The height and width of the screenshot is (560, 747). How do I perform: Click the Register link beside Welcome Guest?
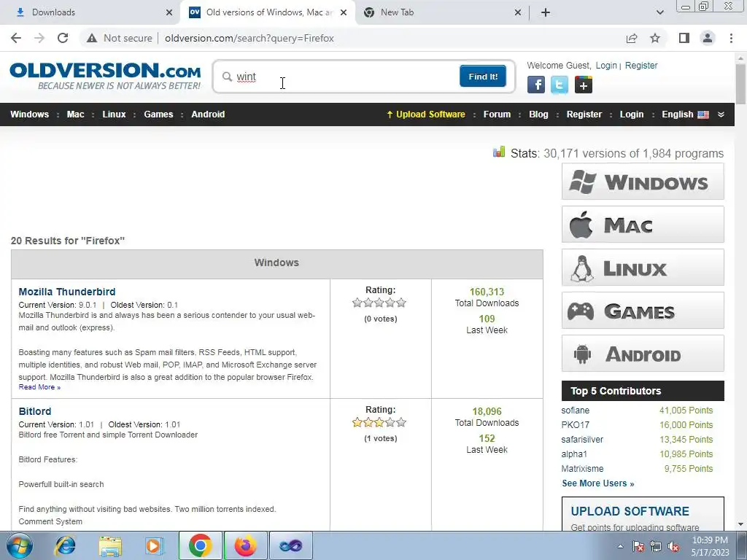pyautogui.click(x=641, y=65)
